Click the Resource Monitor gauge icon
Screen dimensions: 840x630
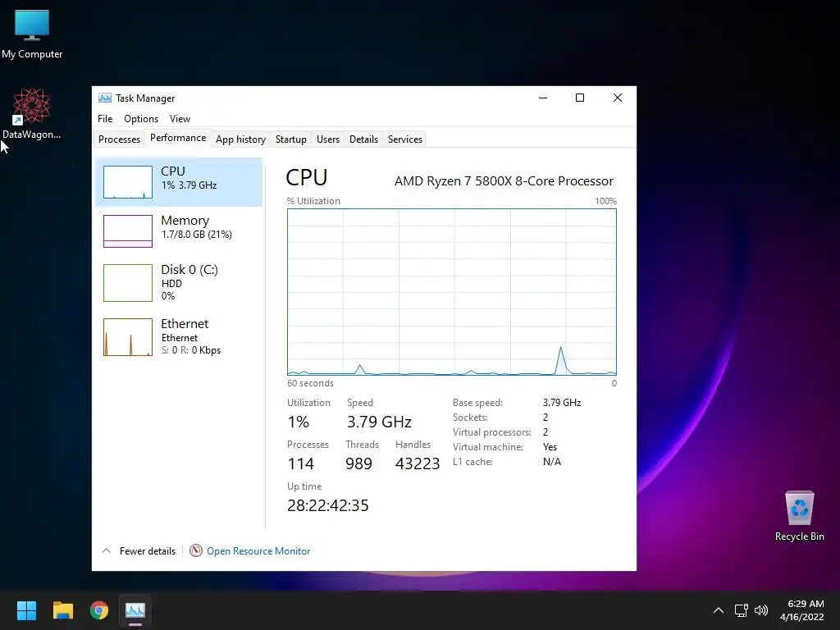(196, 550)
